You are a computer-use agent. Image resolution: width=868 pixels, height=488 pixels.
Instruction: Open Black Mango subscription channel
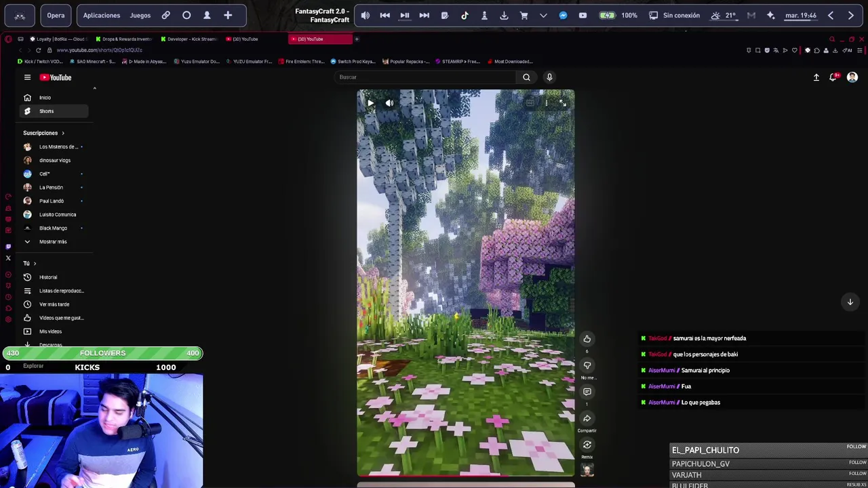[54, 228]
